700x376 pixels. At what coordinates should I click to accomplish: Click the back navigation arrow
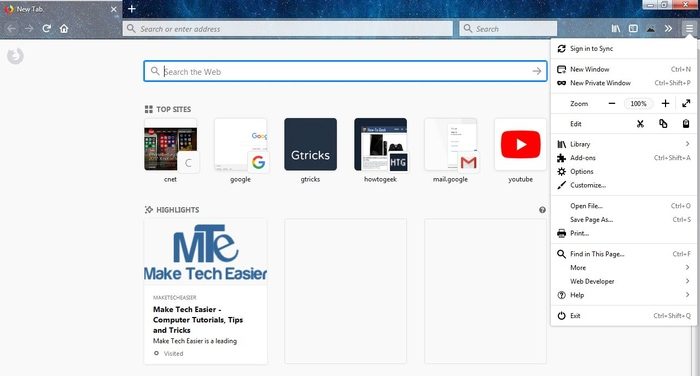(x=12, y=29)
